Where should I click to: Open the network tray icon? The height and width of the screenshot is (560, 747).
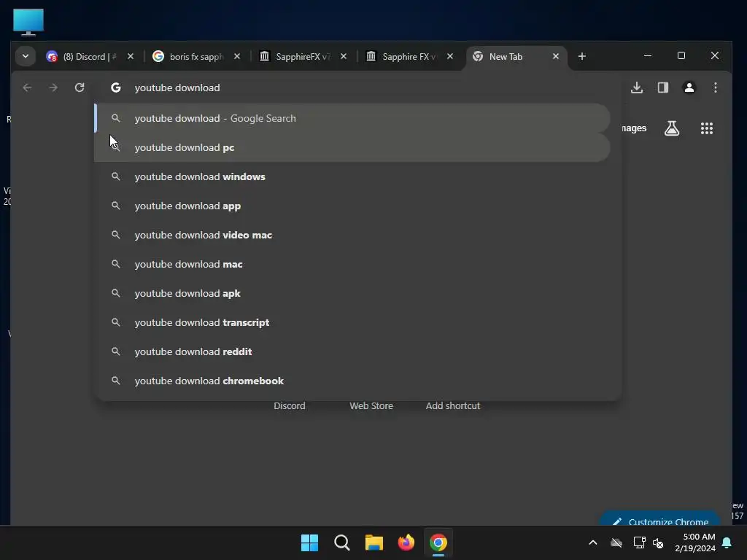pyautogui.click(x=639, y=542)
